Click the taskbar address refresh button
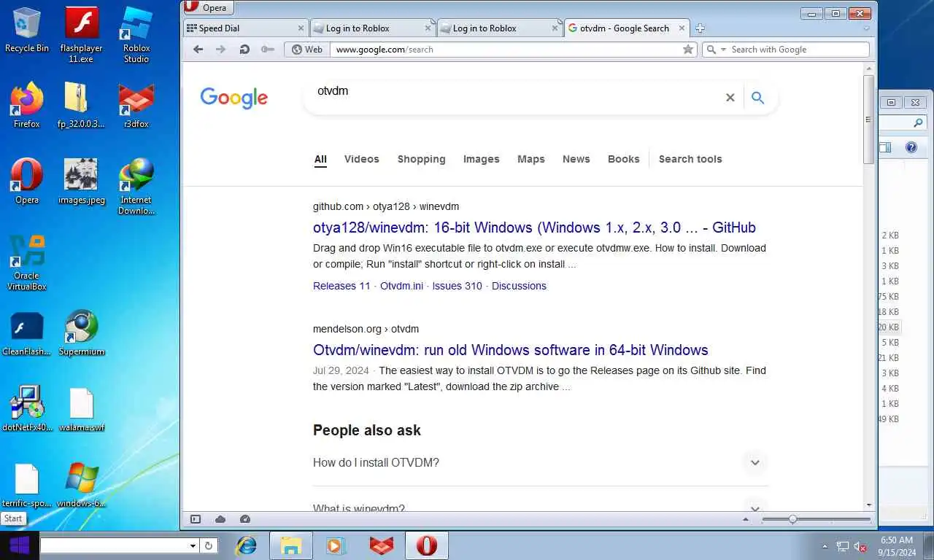This screenshot has height=560, width=934. [x=209, y=545]
